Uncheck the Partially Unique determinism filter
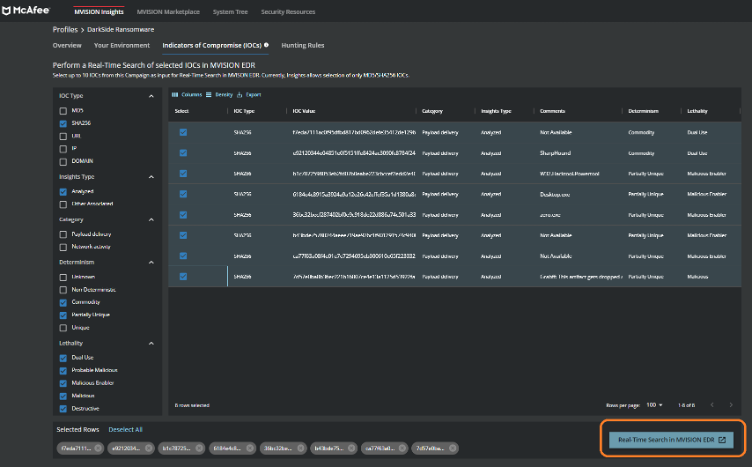The width and height of the screenshot is (755, 470). tap(63, 316)
